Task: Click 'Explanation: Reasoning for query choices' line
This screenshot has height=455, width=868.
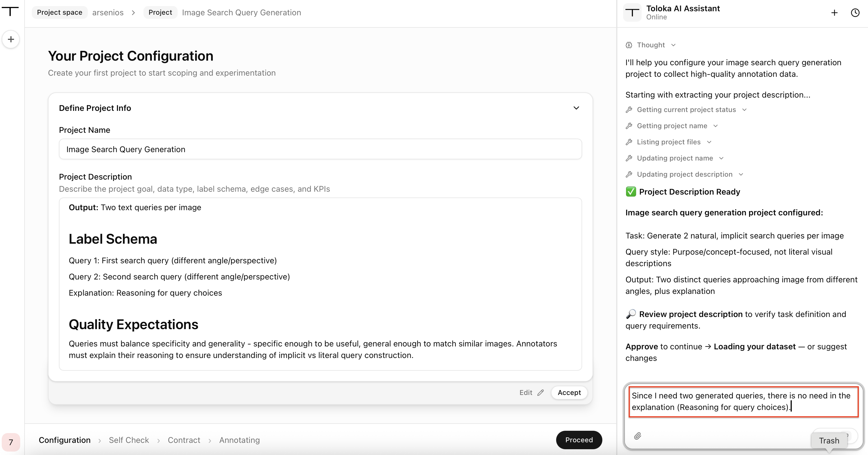Action: pos(145,293)
